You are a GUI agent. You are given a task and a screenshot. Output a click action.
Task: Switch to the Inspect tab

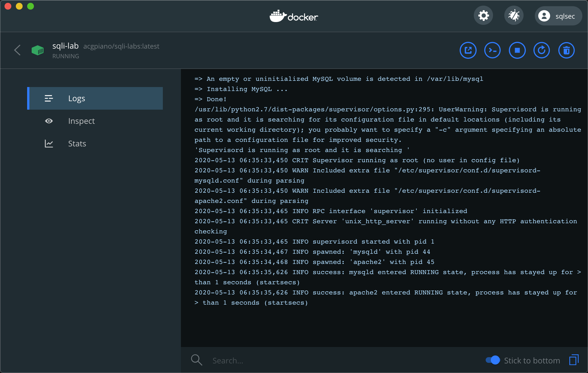coord(95,121)
